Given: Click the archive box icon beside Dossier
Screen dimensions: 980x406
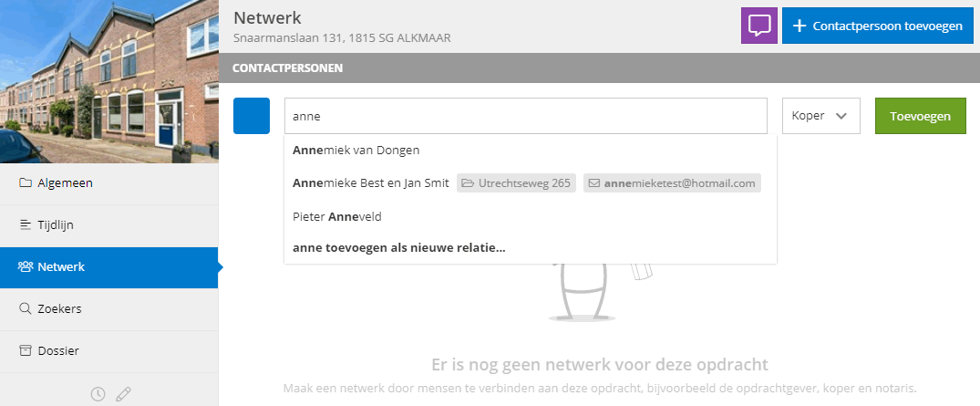Looking at the screenshot, I should point(25,350).
